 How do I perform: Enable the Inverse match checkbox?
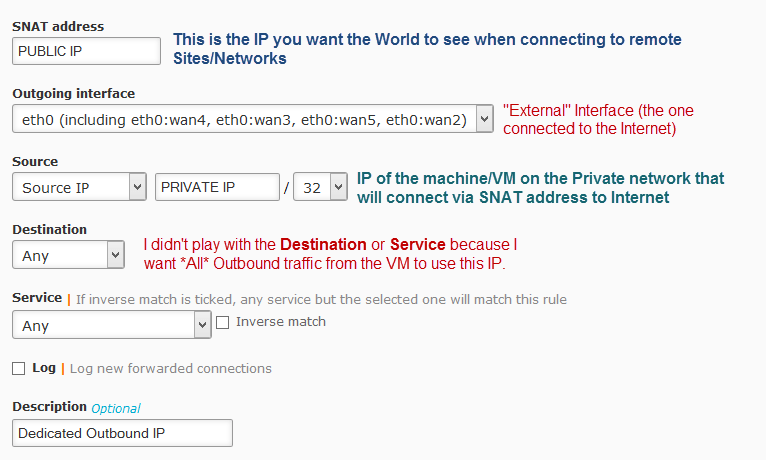(223, 322)
